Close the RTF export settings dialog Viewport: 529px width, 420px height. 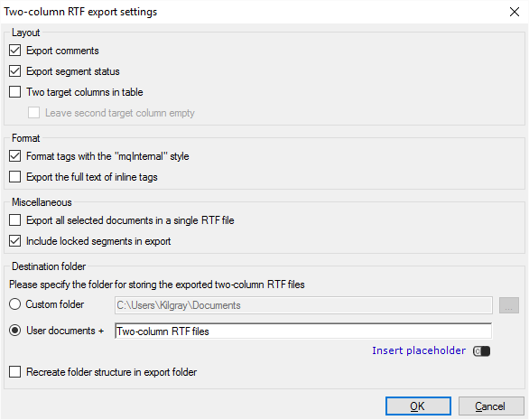515,12
